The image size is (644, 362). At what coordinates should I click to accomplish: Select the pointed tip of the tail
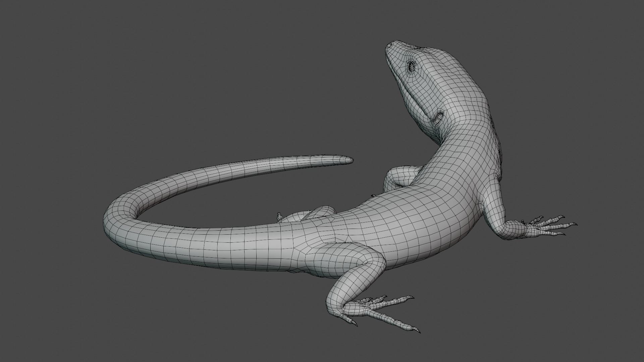tap(351, 160)
